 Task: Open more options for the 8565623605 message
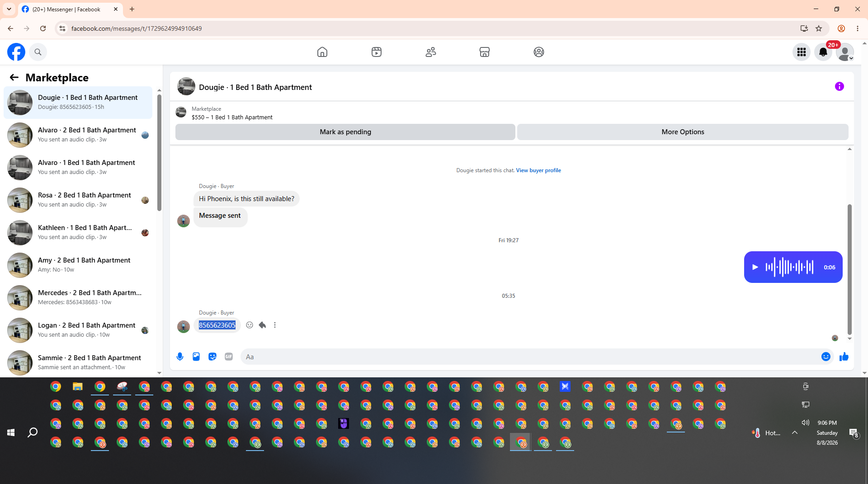click(x=275, y=325)
